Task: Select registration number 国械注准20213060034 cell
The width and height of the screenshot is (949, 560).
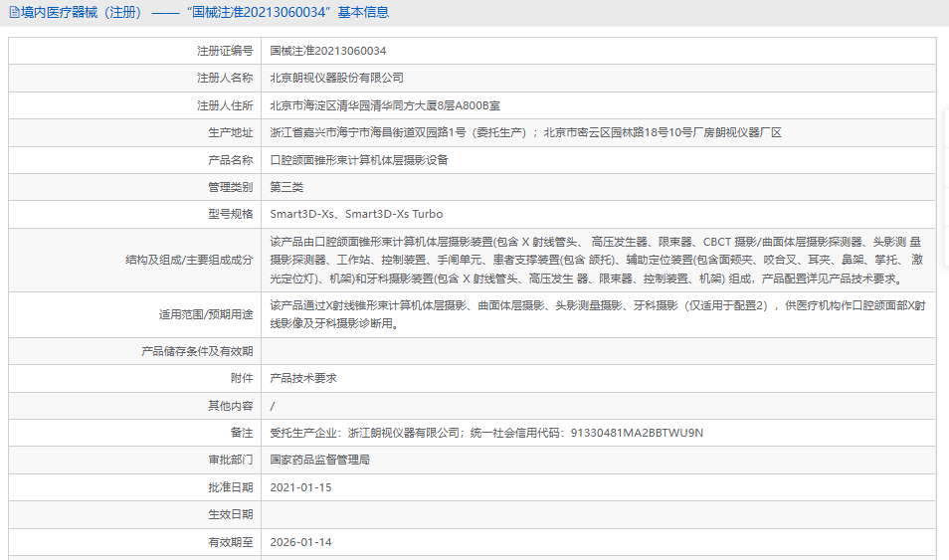Action: (328, 51)
